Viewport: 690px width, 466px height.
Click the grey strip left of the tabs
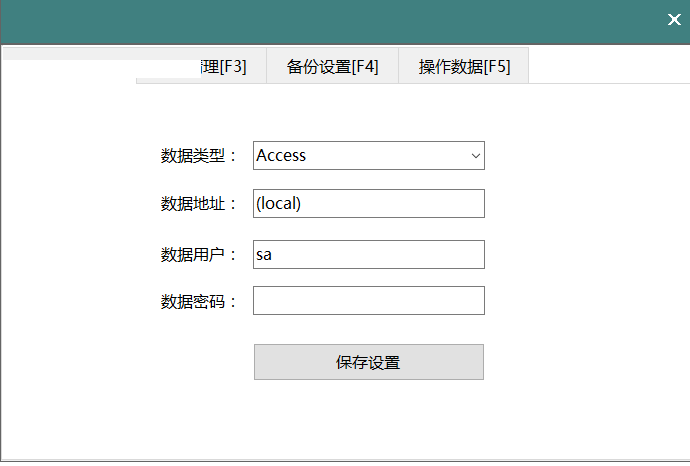coord(68,53)
